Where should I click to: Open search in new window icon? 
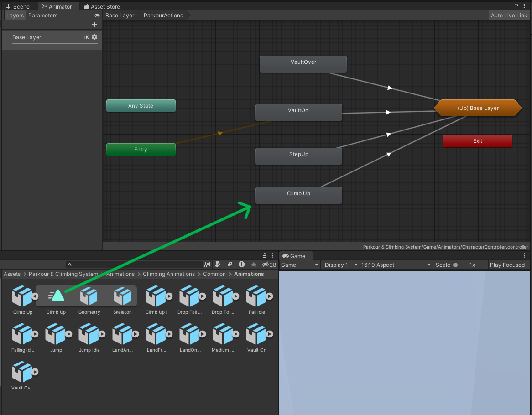tap(207, 265)
